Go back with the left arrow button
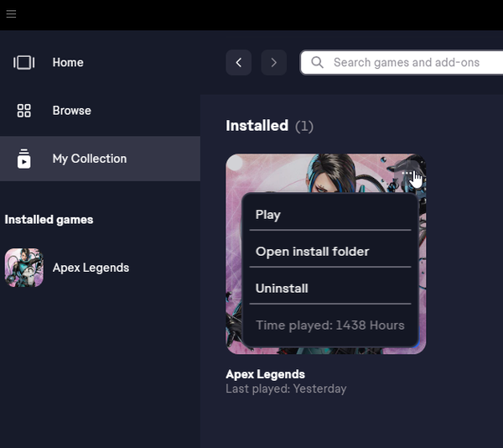Viewport: 503px width, 448px height. click(x=239, y=63)
